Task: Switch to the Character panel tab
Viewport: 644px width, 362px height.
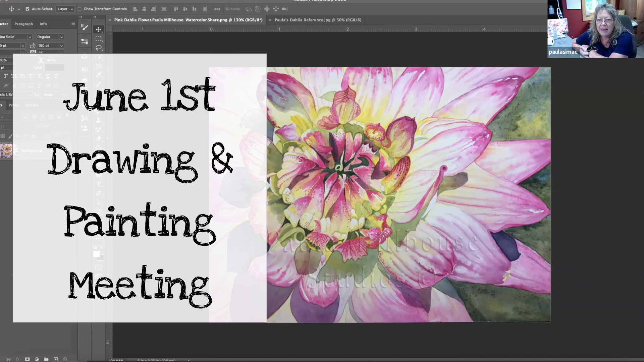Action: tap(4, 24)
